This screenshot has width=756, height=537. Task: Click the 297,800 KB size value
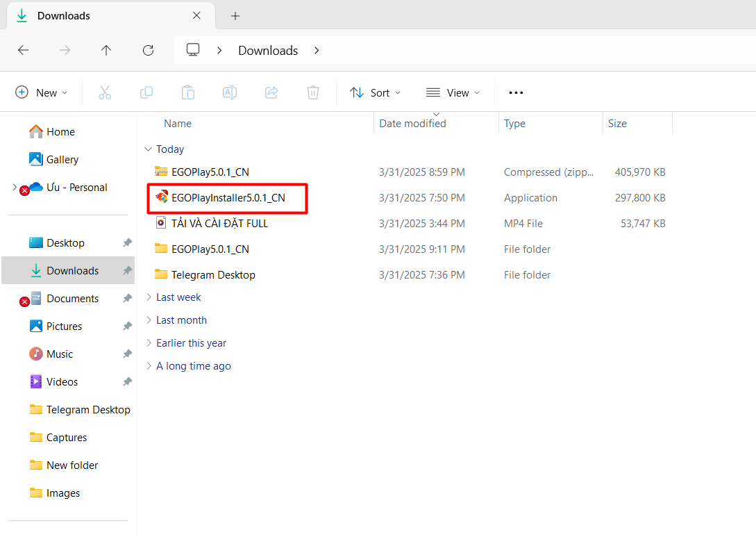pyautogui.click(x=640, y=198)
